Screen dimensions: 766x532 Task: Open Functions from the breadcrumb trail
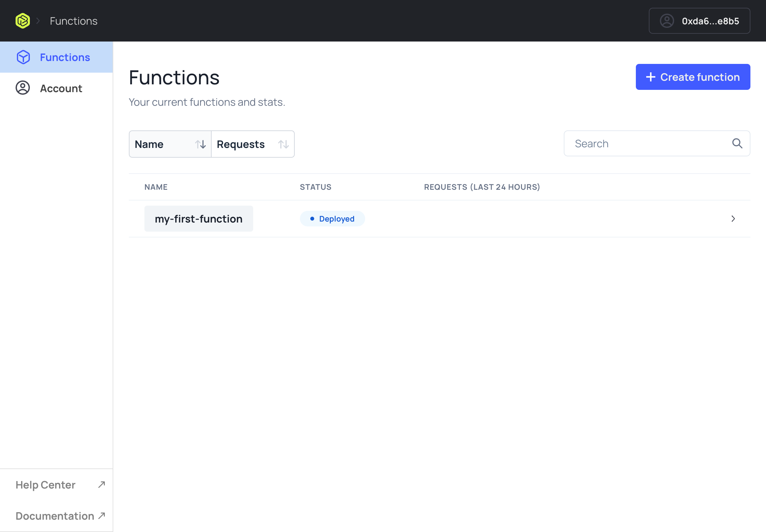[x=73, y=20]
